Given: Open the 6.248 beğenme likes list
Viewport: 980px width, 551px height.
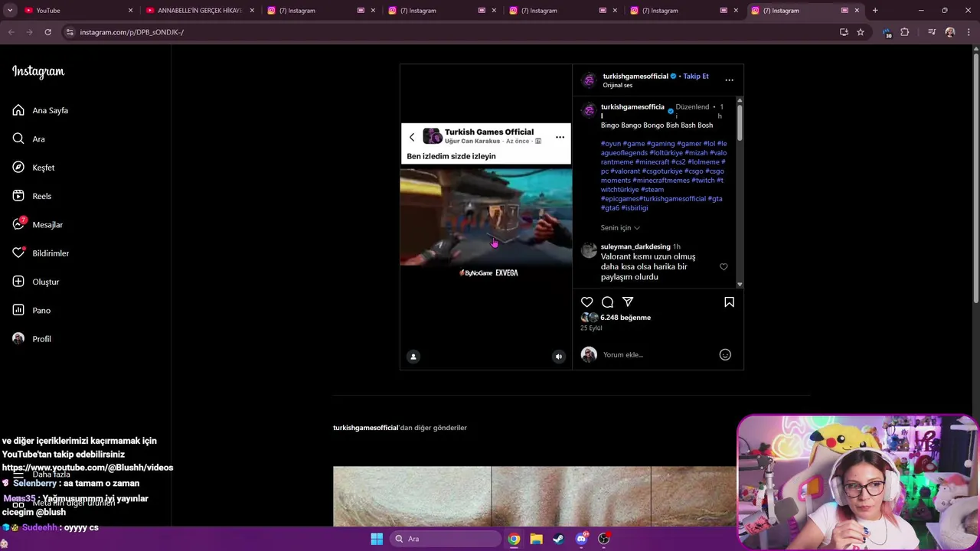Looking at the screenshot, I should pos(626,318).
